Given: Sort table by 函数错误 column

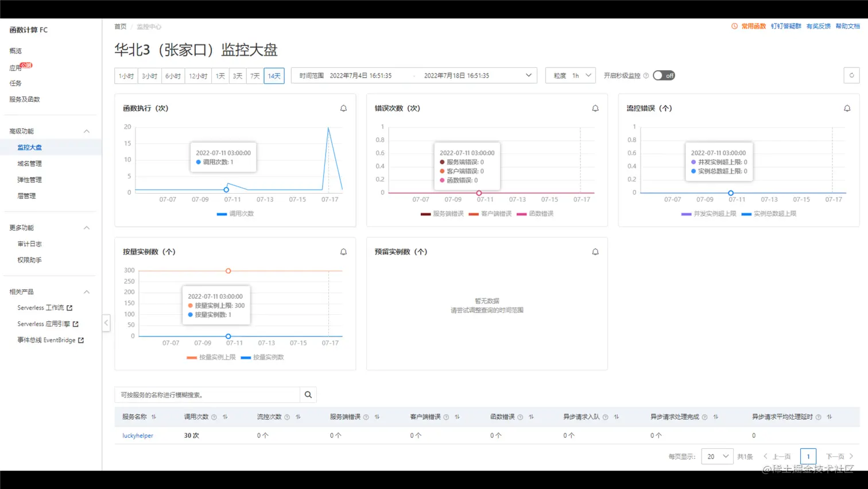Looking at the screenshot, I should pos(531,417).
